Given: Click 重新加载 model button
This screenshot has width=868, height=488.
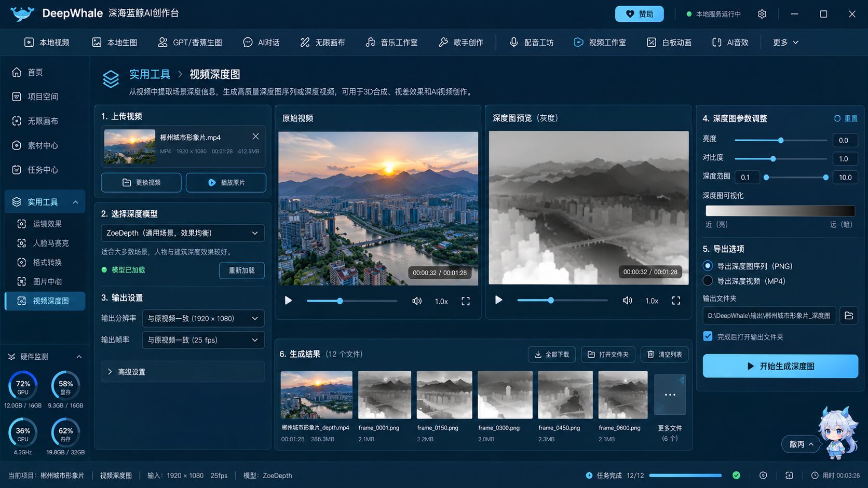Looking at the screenshot, I should (242, 270).
